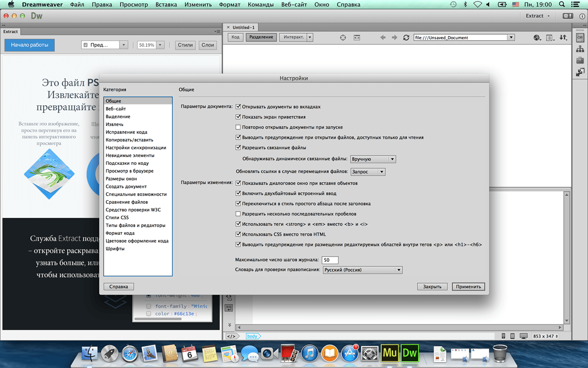This screenshot has height=368, width=588.
Task: Open the 'Правка' menu
Action: point(101,4)
